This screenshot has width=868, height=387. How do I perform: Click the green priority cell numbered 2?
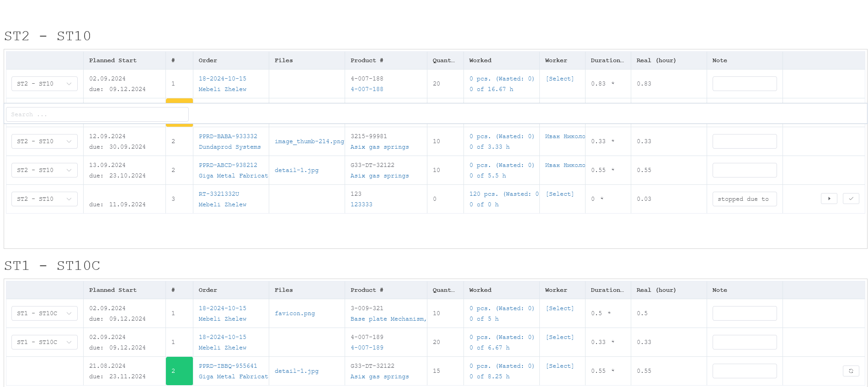point(179,371)
